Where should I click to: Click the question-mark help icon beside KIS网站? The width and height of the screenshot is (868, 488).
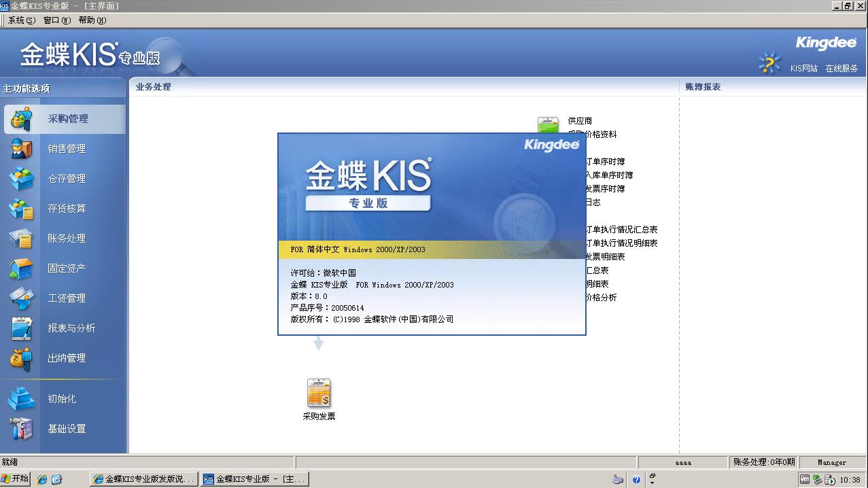(769, 63)
